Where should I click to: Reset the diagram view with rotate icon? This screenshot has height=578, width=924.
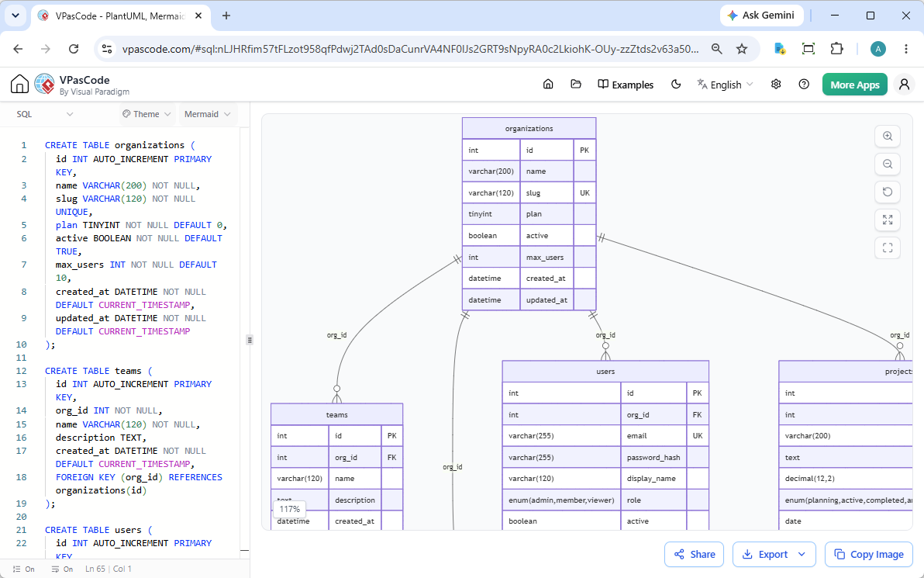888,192
